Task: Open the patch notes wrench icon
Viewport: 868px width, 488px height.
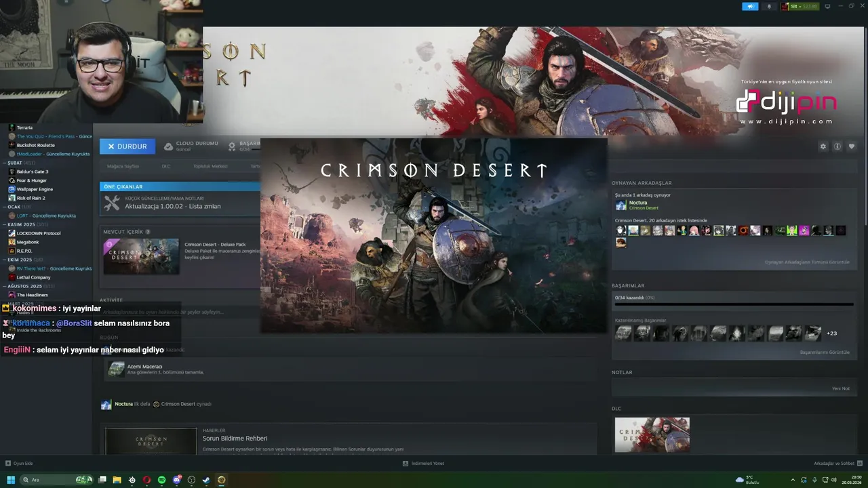Action: coord(112,203)
